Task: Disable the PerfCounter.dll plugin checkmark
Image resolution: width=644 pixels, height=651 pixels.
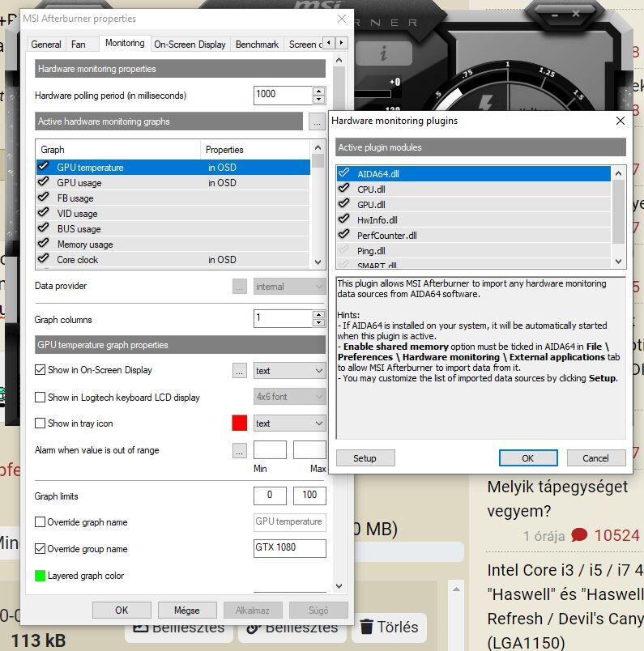Action: [343, 234]
